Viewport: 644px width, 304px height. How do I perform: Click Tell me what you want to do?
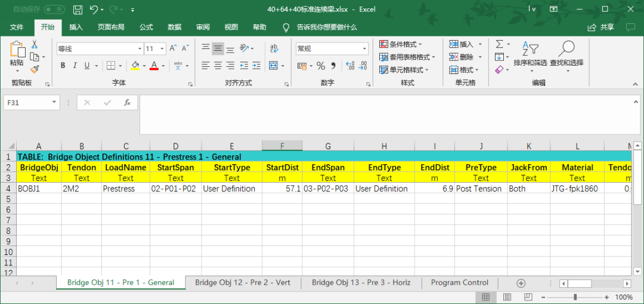tap(327, 27)
